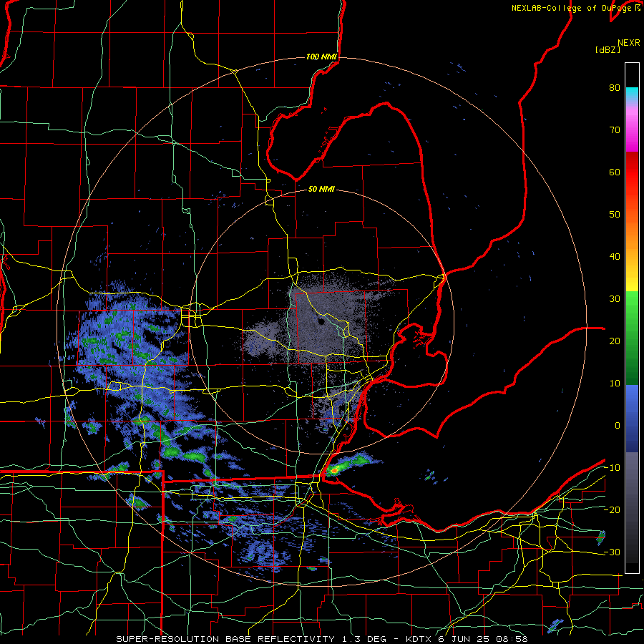This screenshot has width=644, height=644.
Task: Click the 6 JUN 25 date in the caption
Action: click(464, 639)
